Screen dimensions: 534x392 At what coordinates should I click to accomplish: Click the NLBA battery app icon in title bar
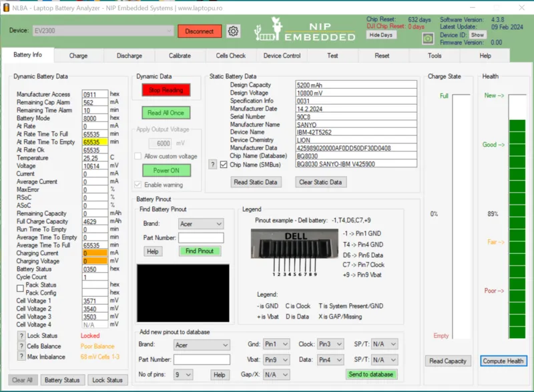(6, 7)
